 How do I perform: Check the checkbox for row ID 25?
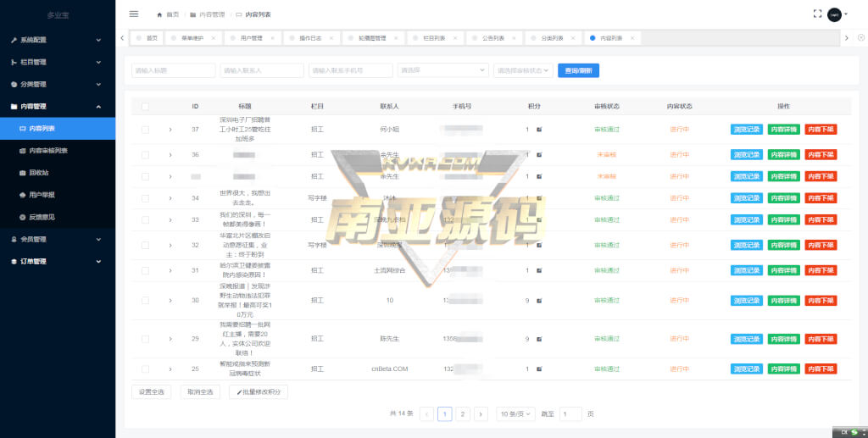pyautogui.click(x=145, y=369)
